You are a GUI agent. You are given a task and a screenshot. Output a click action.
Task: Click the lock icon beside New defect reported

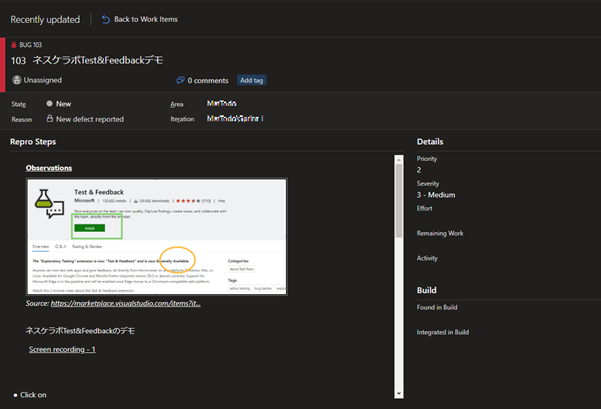tap(50, 118)
